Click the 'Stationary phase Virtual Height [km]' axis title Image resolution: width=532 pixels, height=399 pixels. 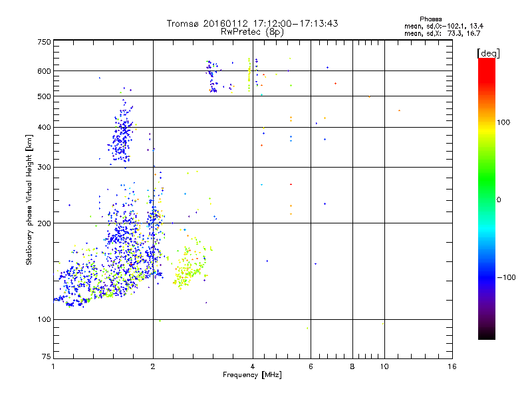[29, 200]
